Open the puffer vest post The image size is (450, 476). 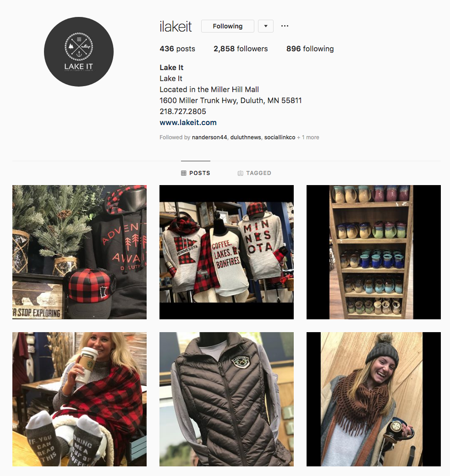(226, 399)
